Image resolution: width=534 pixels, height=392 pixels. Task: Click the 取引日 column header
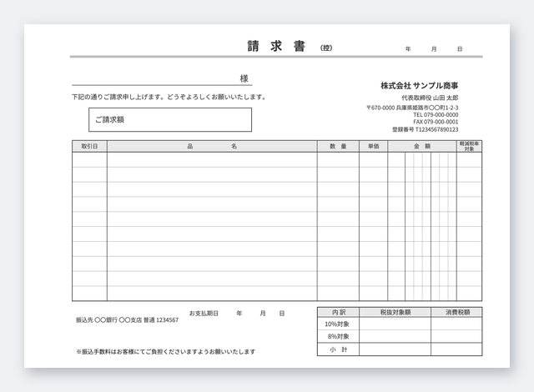(89, 146)
